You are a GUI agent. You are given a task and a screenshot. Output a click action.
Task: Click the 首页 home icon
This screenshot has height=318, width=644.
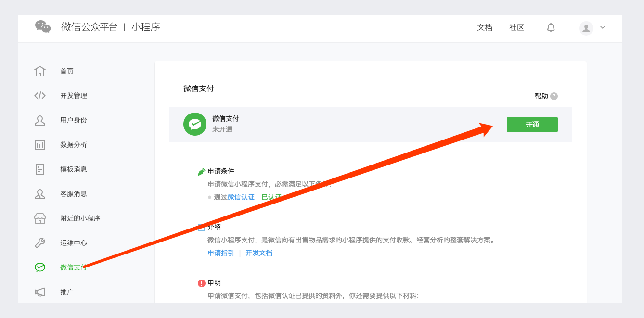(40, 71)
